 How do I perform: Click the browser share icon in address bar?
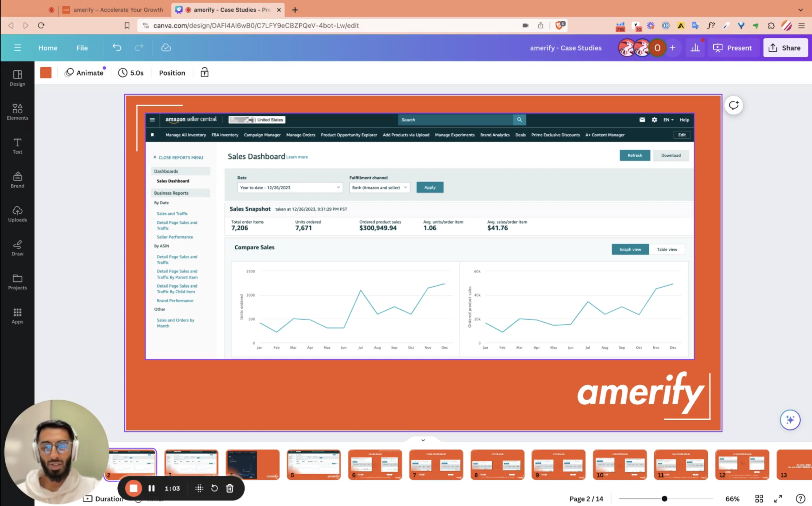[541, 25]
